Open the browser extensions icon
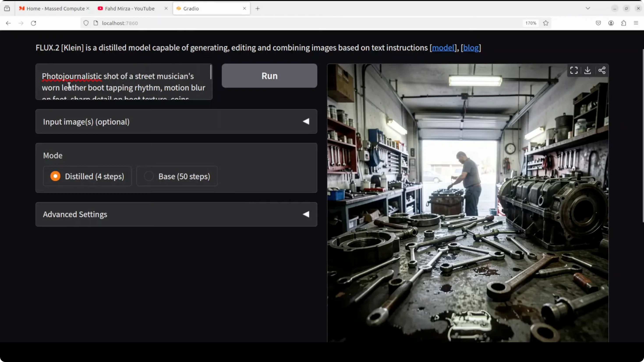 pos(623,23)
